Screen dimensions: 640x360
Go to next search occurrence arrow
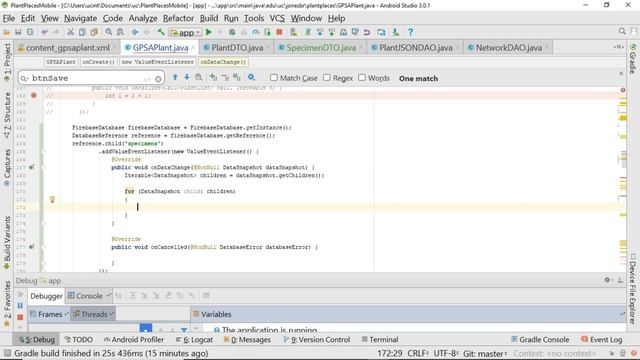click(x=187, y=78)
